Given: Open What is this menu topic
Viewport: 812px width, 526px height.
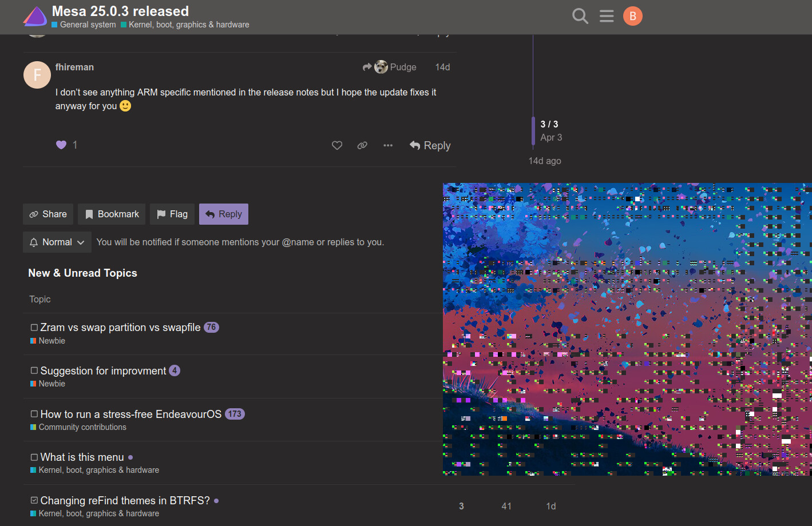Looking at the screenshot, I should (x=82, y=457).
